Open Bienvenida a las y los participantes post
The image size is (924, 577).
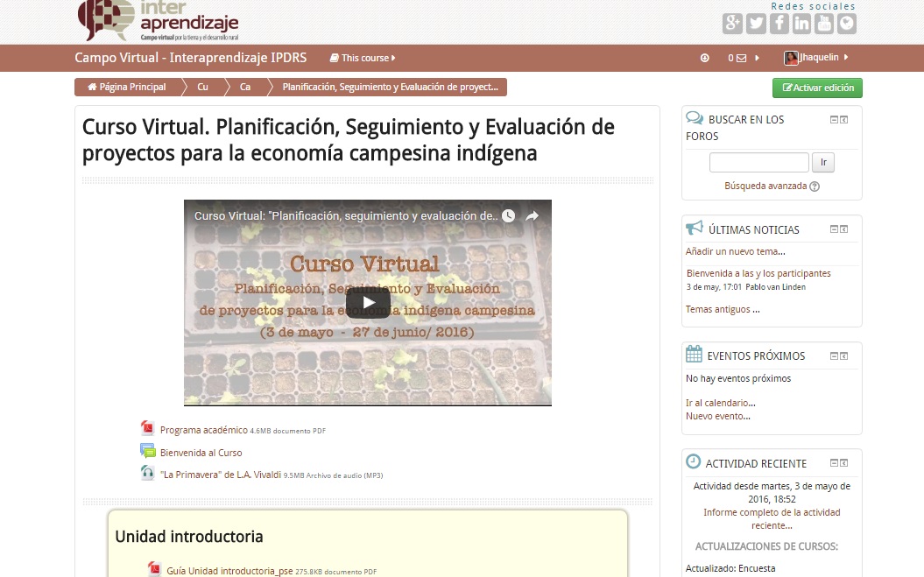point(758,273)
